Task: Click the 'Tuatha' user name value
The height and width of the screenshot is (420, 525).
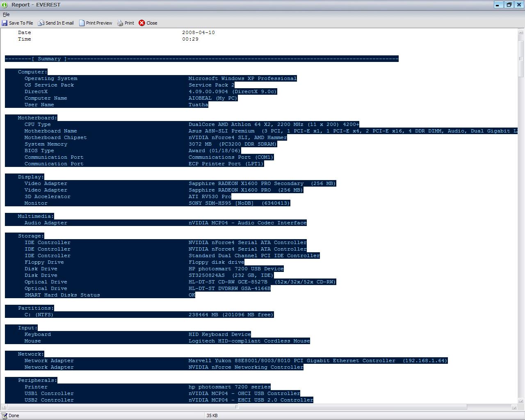Action: [x=198, y=105]
